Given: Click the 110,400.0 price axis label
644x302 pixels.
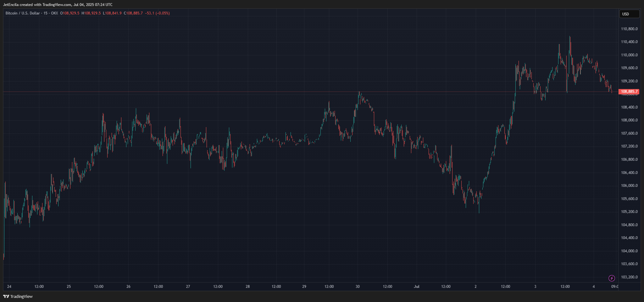Looking at the screenshot, I should [629, 42].
